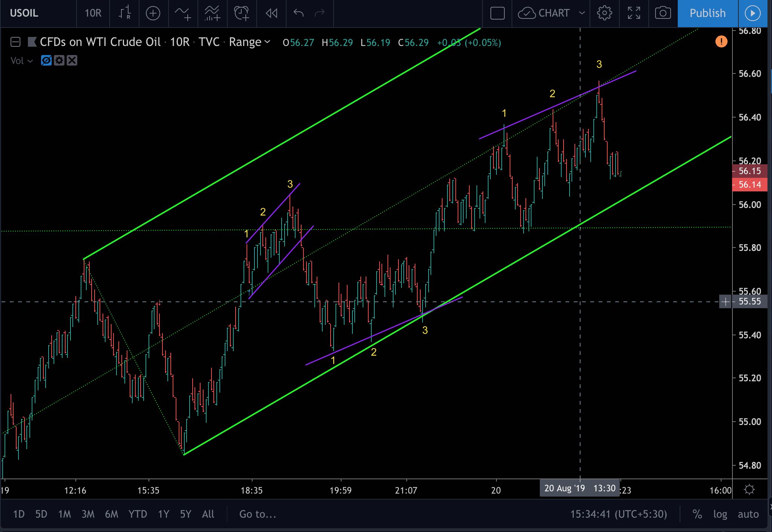Select the 1D time range
Screen dimensions: 772x532
coord(19,514)
